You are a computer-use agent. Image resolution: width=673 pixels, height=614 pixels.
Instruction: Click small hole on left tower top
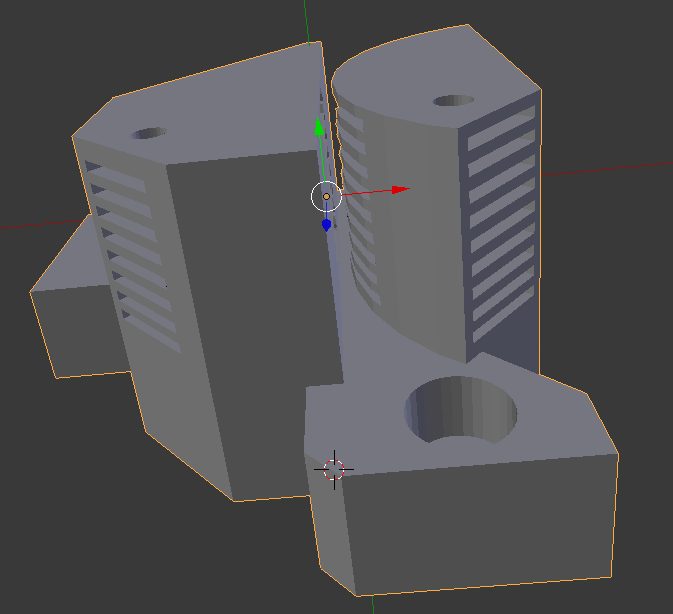coord(149,133)
